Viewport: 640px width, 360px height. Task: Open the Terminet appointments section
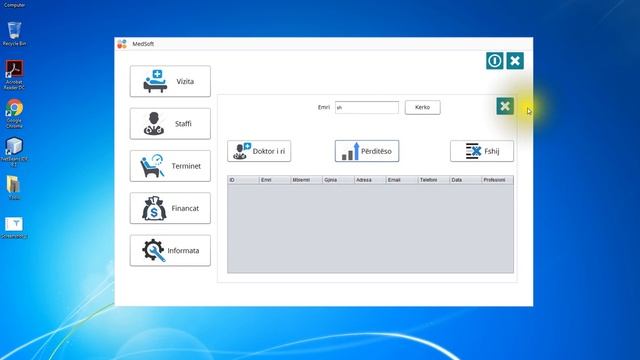coord(170,166)
